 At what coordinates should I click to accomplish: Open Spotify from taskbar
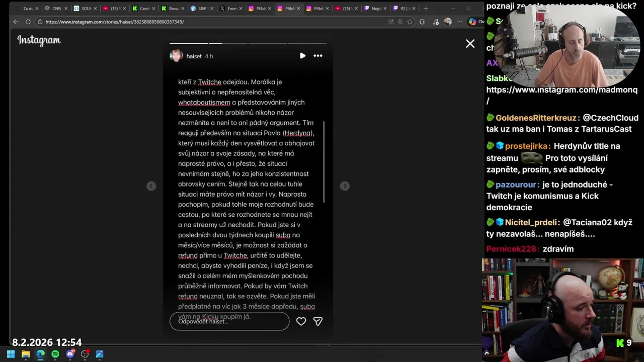(55, 354)
